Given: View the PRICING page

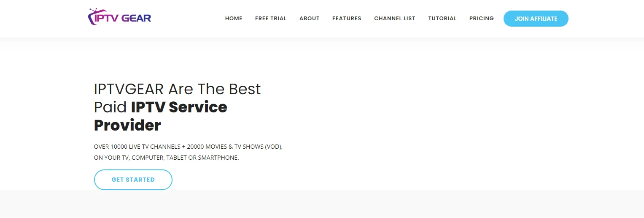Looking at the screenshot, I should click(x=481, y=19).
